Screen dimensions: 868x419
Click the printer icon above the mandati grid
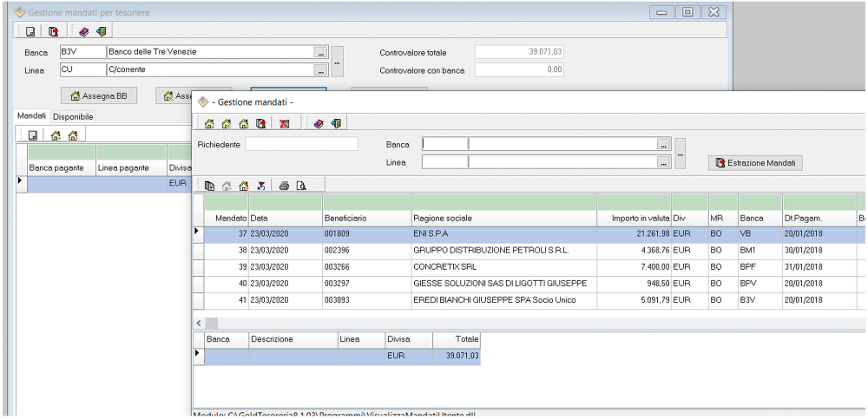click(x=284, y=185)
